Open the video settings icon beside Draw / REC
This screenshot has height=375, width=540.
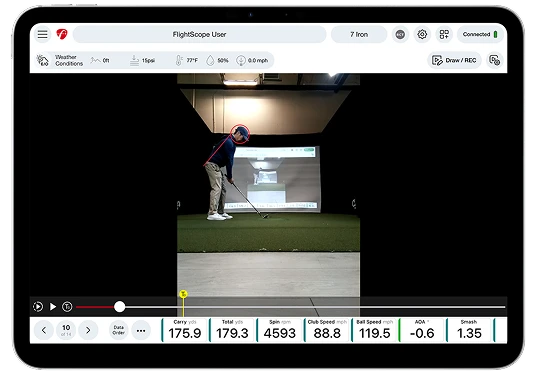point(495,60)
